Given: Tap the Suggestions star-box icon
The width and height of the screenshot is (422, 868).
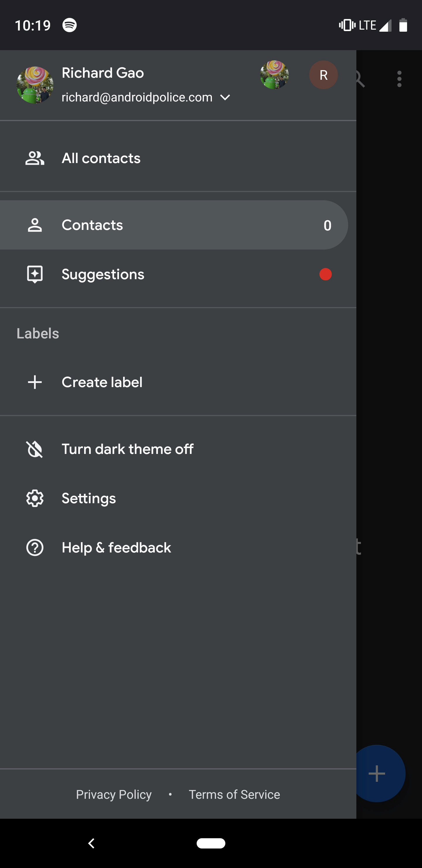Looking at the screenshot, I should pyautogui.click(x=35, y=274).
